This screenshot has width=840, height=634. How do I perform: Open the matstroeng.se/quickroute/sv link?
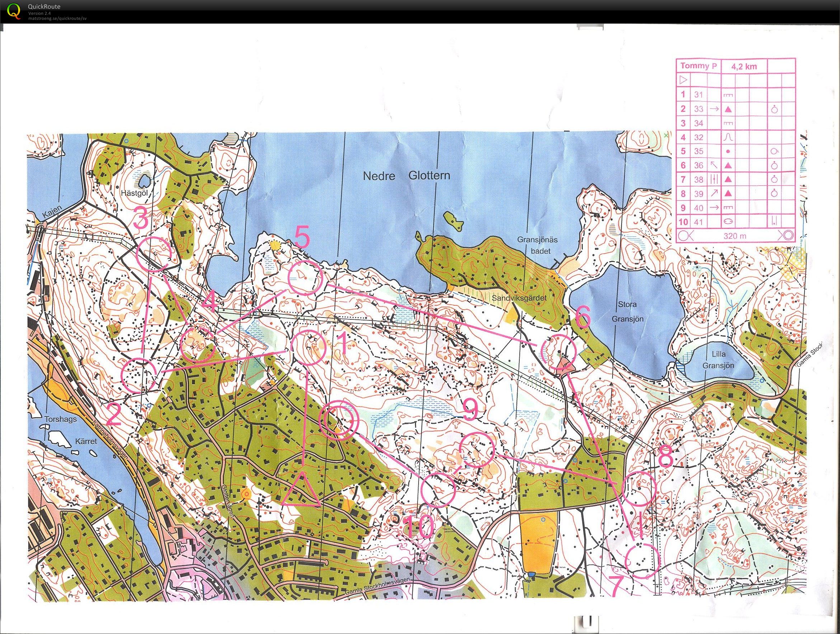coord(57,18)
